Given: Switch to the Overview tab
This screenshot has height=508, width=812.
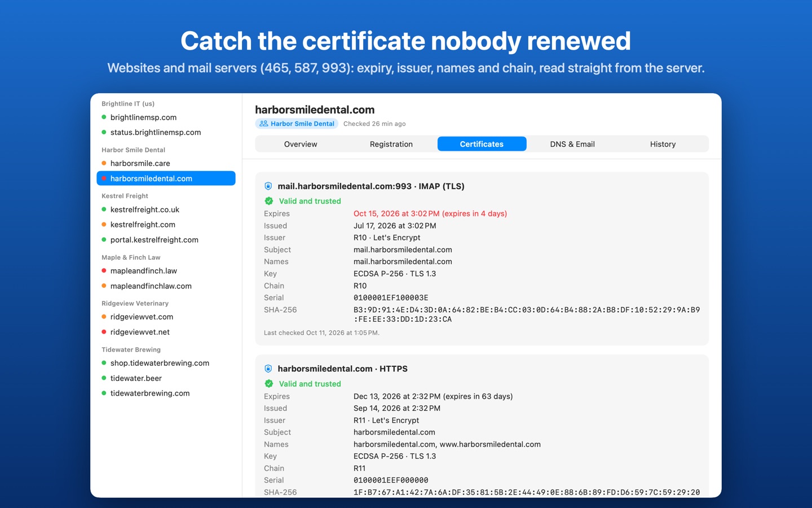Looking at the screenshot, I should [301, 144].
